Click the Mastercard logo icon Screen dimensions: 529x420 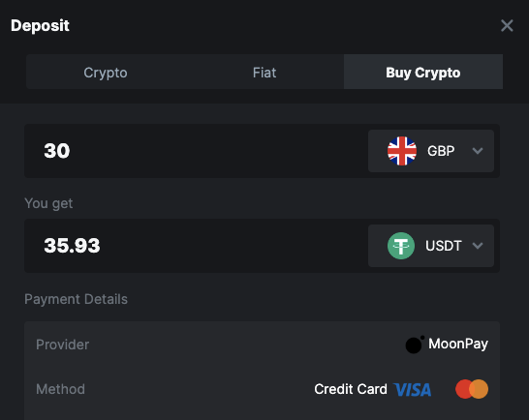coord(472,389)
